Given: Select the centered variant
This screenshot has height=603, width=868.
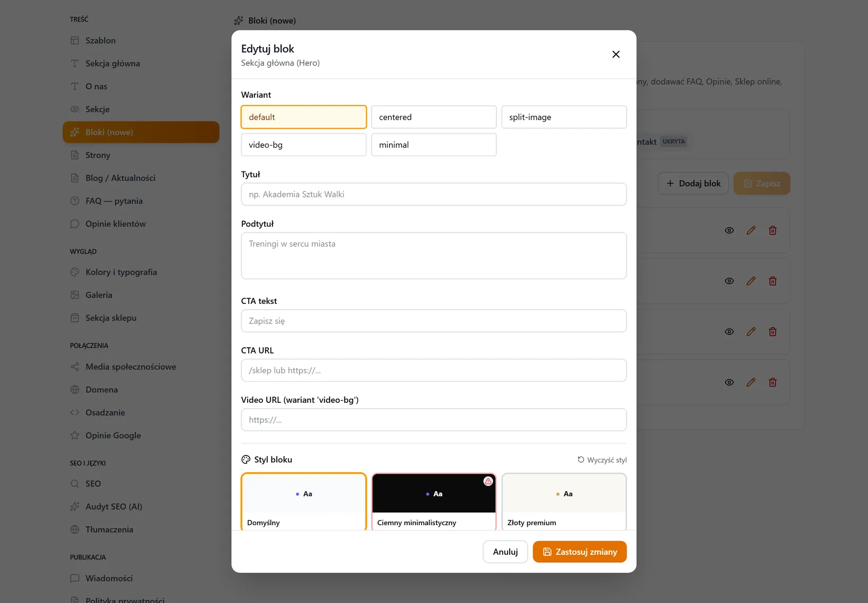Looking at the screenshot, I should [434, 117].
